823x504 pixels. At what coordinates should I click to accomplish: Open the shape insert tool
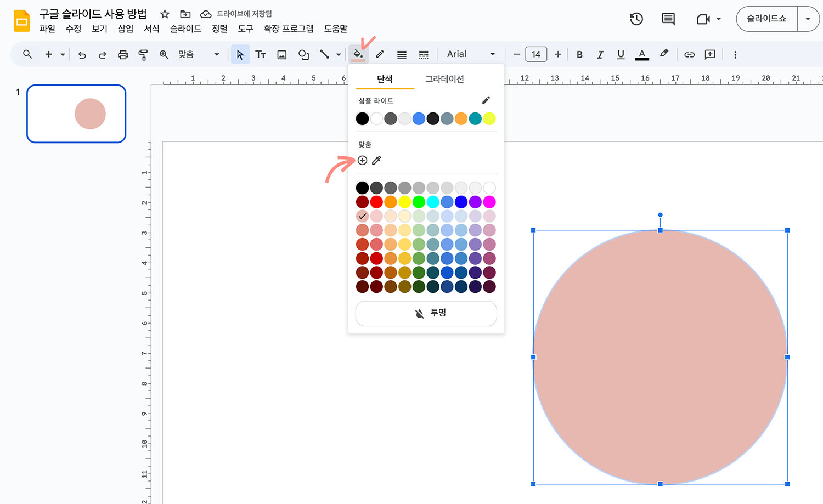(303, 54)
